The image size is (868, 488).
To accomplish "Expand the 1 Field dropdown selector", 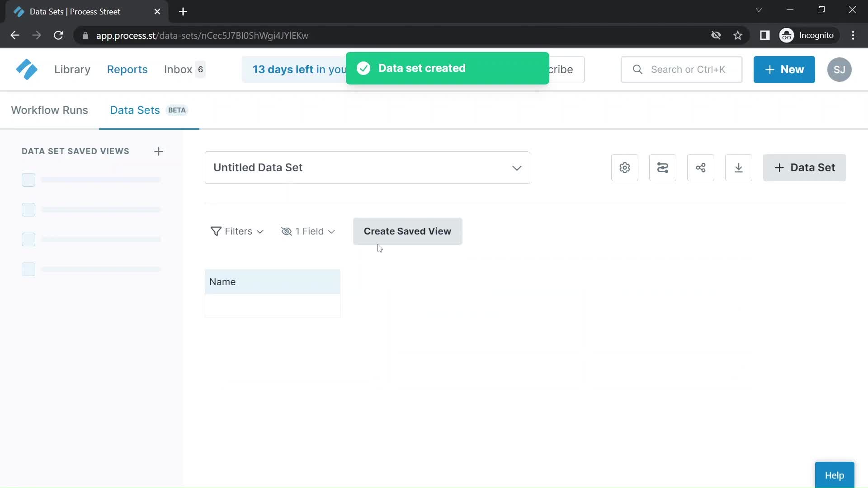I will [x=307, y=231].
